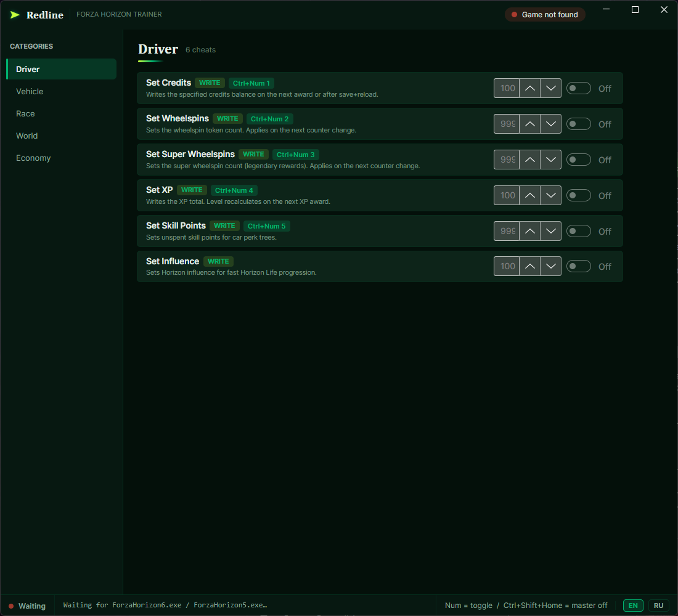Click the Ctrl+Num 2 hotkey badge
This screenshot has height=616, width=678.
[x=270, y=119]
